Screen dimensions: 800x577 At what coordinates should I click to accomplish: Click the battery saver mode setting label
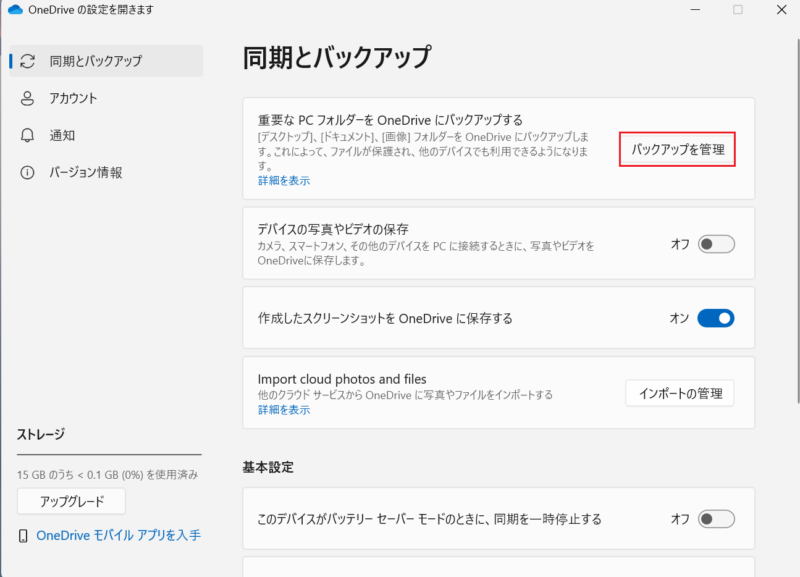(430, 519)
